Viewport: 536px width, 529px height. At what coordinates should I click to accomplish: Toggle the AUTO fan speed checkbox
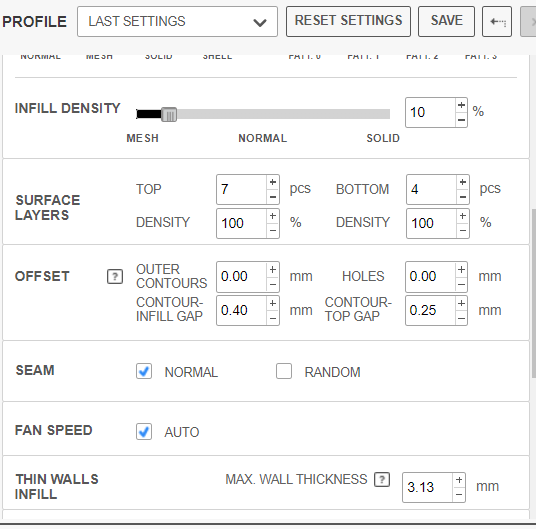[144, 432]
